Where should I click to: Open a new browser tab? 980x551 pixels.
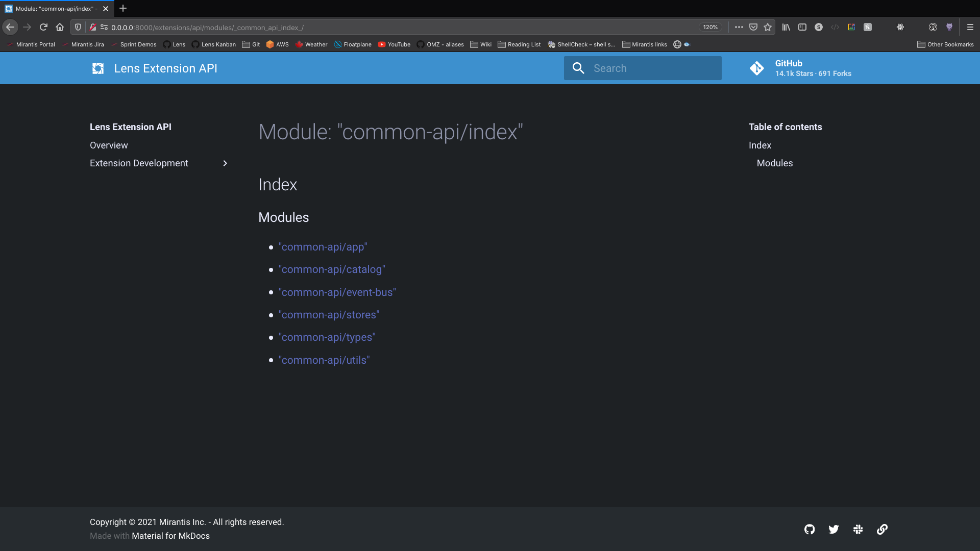click(123, 8)
